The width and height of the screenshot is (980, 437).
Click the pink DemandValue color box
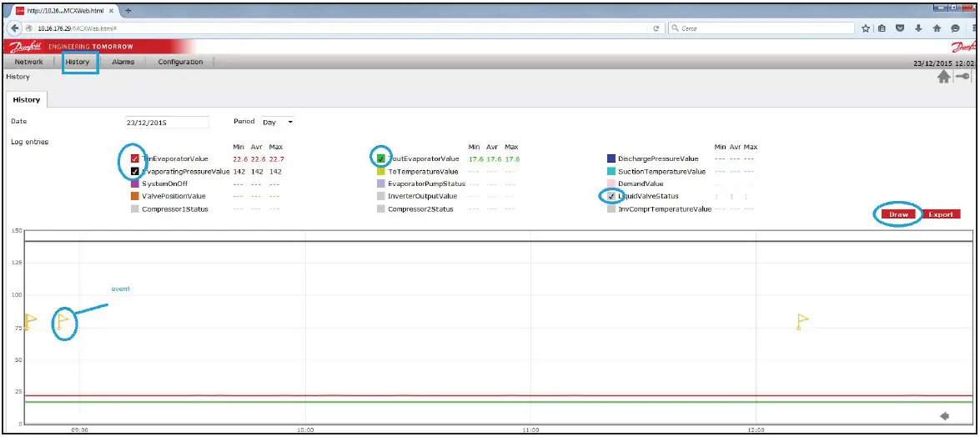pos(611,183)
